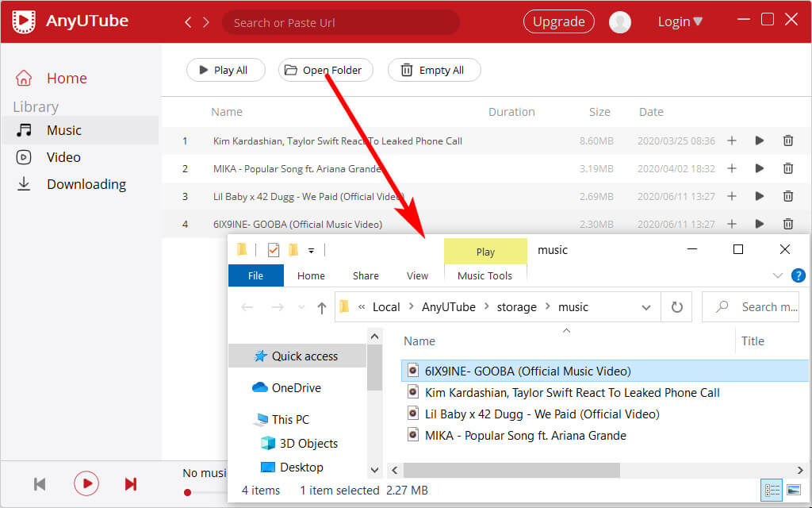Delete the 6IX9INE GOOBA track

click(787, 224)
